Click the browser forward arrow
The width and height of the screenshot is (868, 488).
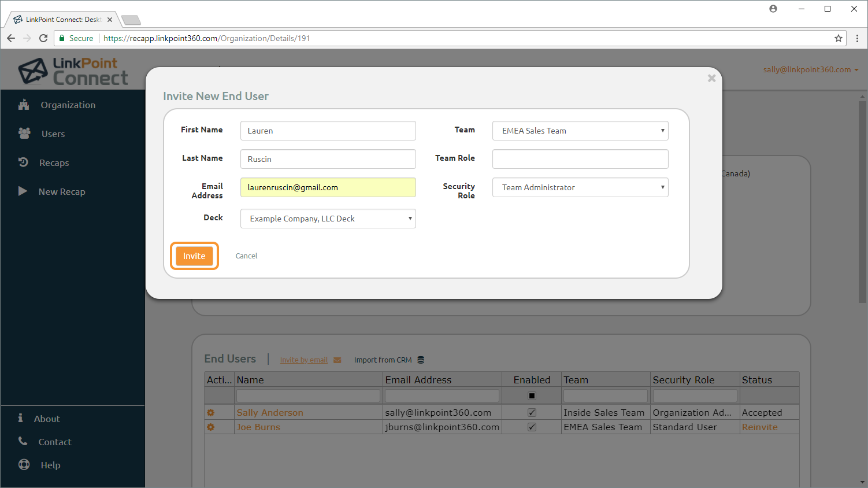click(27, 38)
